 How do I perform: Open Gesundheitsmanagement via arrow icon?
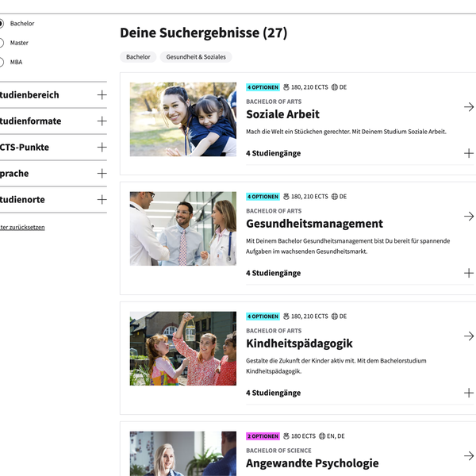point(469,216)
